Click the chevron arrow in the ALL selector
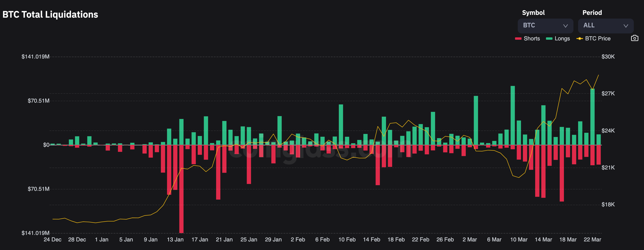Image resolution: width=644 pixels, height=250 pixels. click(625, 26)
